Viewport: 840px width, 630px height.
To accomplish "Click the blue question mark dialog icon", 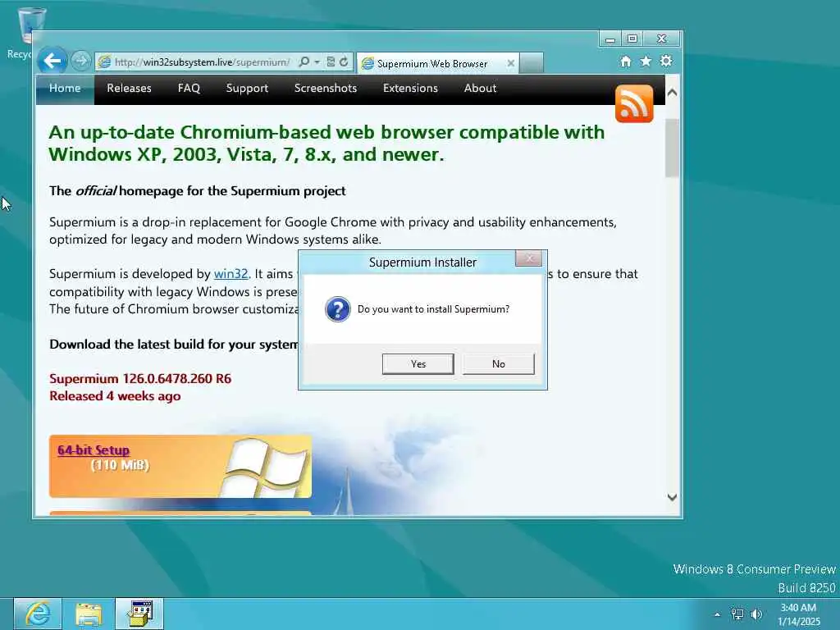I will click(337, 309).
